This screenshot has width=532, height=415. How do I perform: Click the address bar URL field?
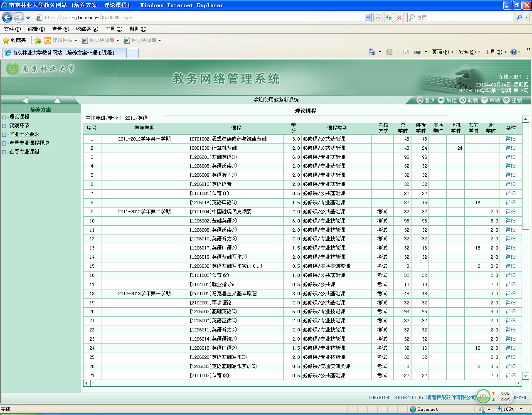tap(199, 17)
